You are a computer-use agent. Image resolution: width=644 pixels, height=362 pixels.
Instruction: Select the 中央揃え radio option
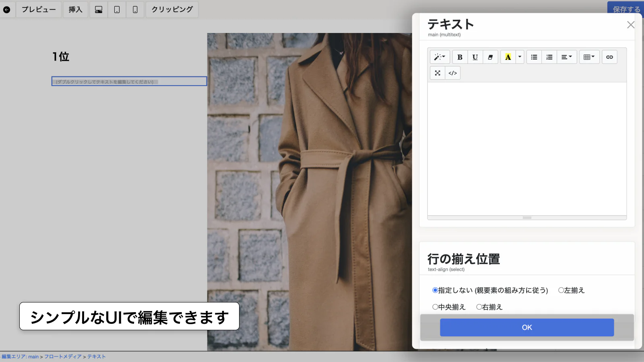coord(435,307)
